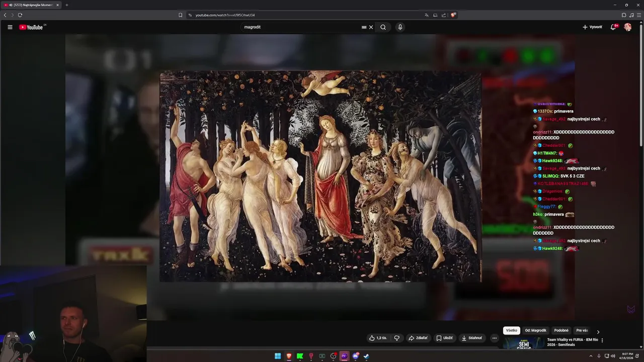
Task: Dislike the video with thumbs-down
Action: point(396,338)
